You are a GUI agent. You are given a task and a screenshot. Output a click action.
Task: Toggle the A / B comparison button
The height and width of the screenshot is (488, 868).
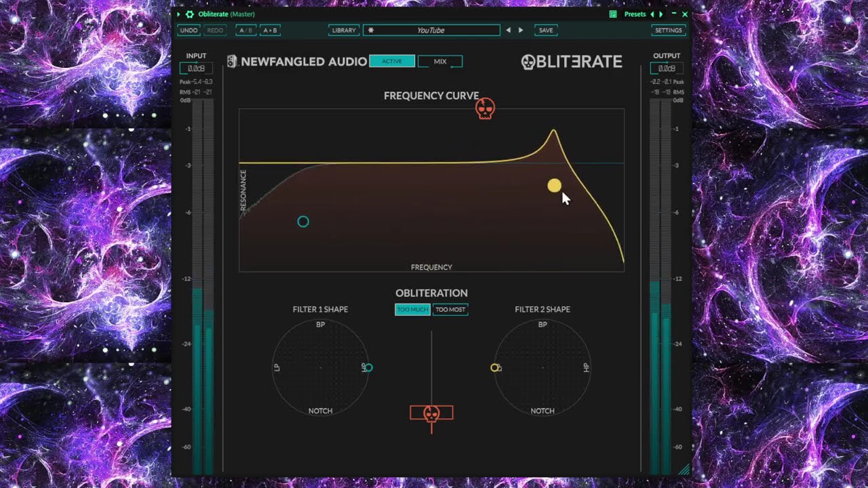245,30
